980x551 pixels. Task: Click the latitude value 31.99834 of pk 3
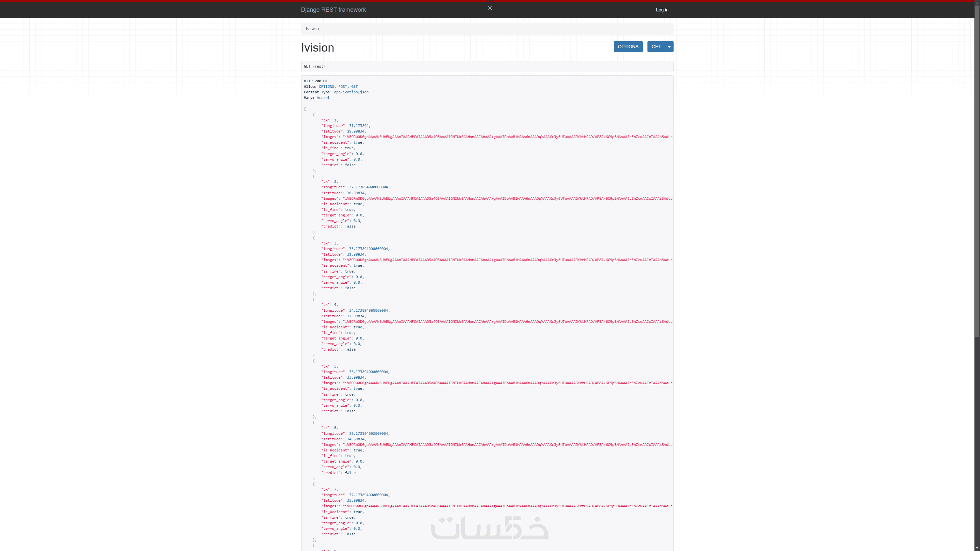click(x=355, y=254)
